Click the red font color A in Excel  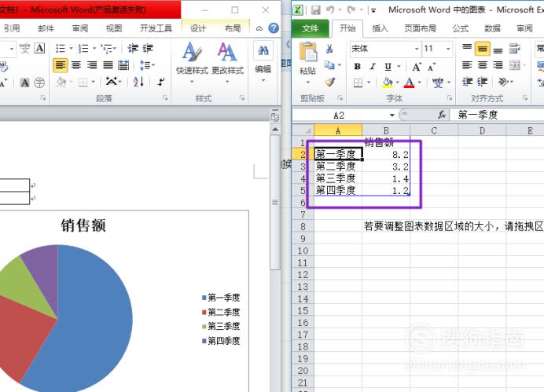pyautogui.click(x=410, y=82)
